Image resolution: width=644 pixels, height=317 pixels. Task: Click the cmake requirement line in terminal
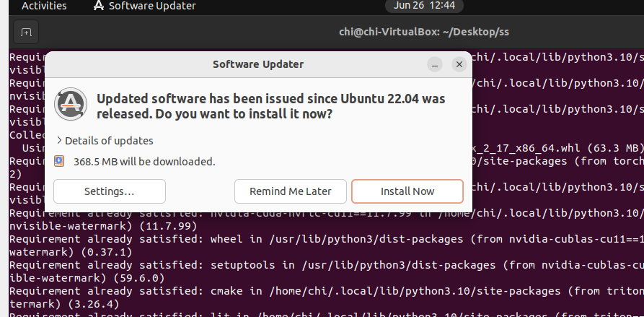pyautogui.click(x=288, y=291)
